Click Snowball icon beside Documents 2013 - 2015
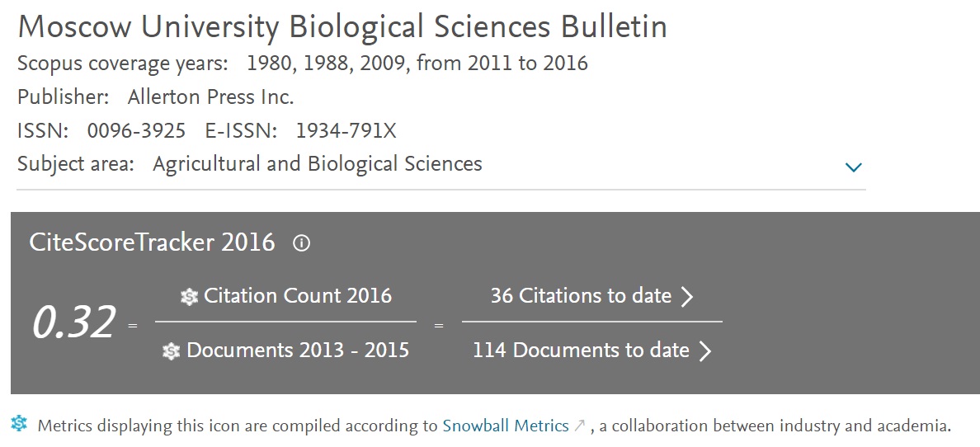 [172, 351]
